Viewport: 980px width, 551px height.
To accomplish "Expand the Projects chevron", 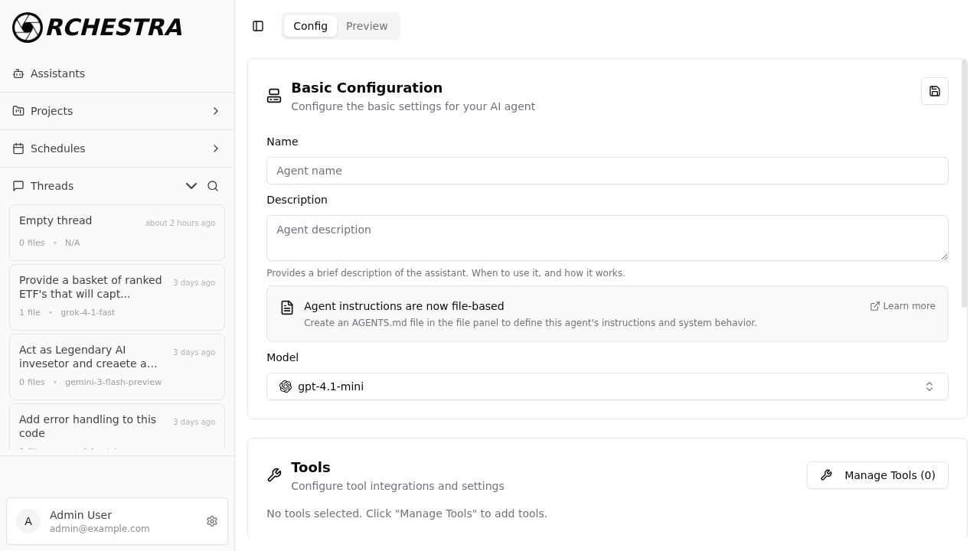I will point(216,111).
